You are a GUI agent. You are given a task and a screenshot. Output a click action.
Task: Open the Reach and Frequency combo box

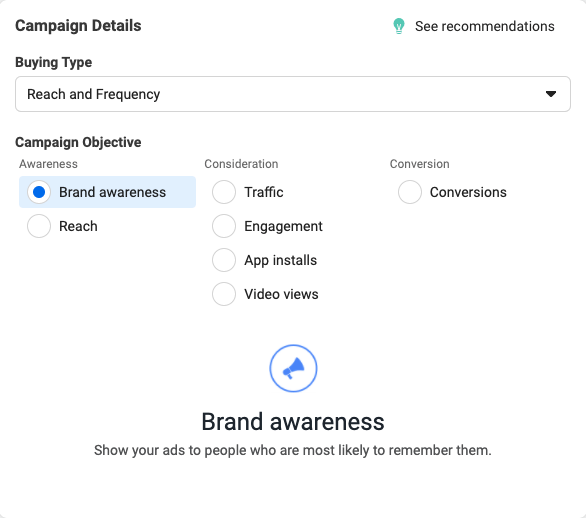[x=293, y=94]
